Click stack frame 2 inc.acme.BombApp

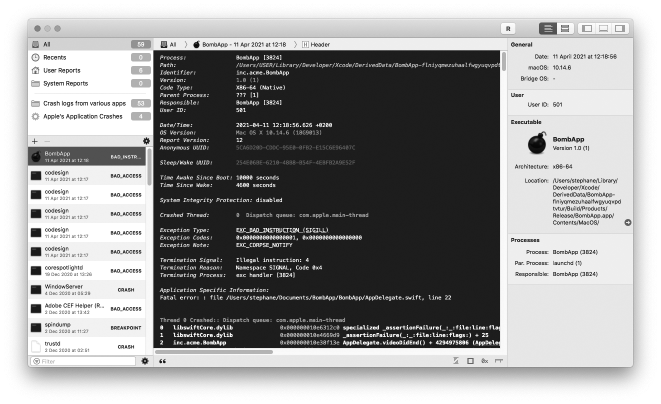tap(329, 343)
